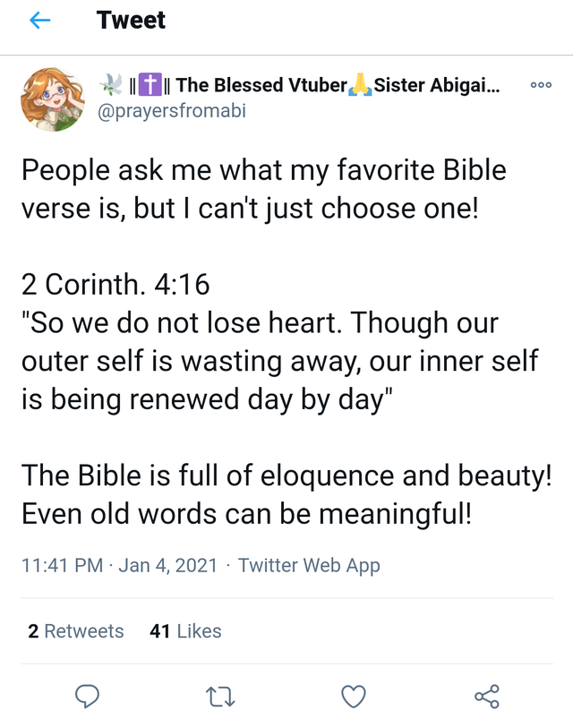
Task: Click the tweet's first paragraph text
Action: (264, 189)
